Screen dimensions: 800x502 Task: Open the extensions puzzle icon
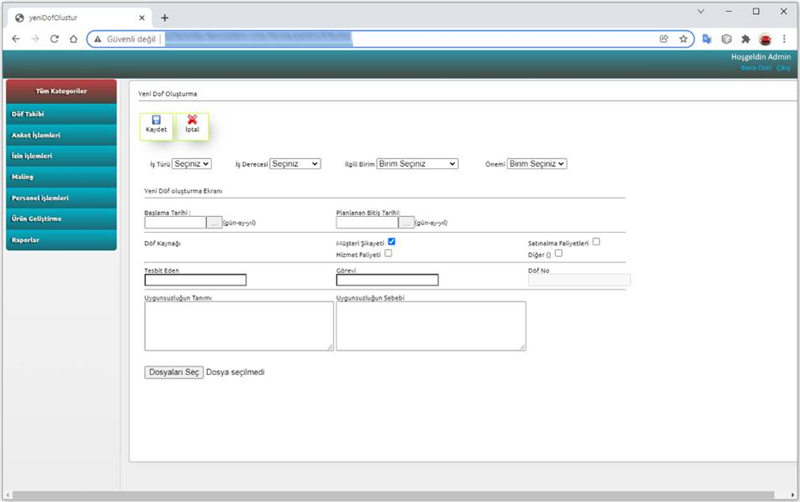click(745, 39)
